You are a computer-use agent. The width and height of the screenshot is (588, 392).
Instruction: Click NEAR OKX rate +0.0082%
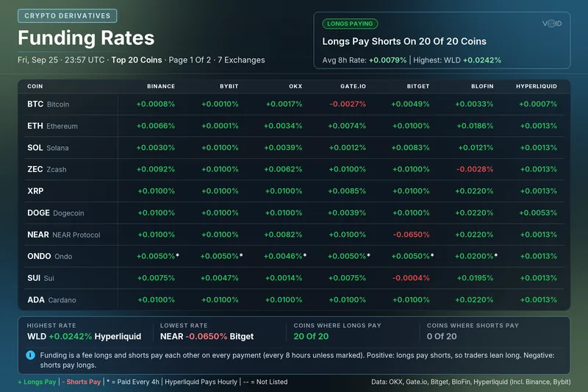click(283, 235)
